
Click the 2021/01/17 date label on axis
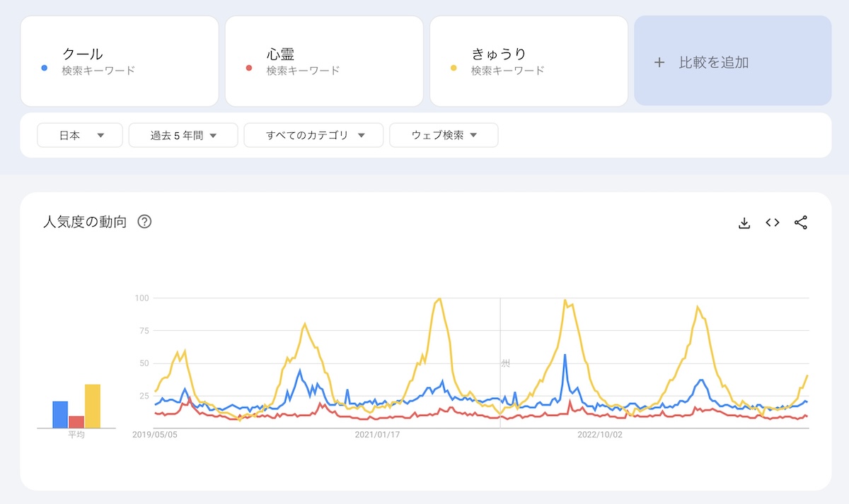point(377,435)
